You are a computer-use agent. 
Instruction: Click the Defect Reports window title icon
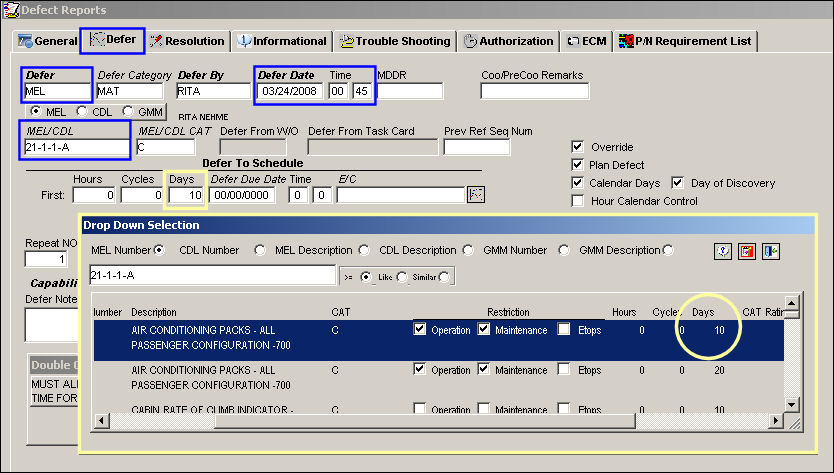[11, 10]
